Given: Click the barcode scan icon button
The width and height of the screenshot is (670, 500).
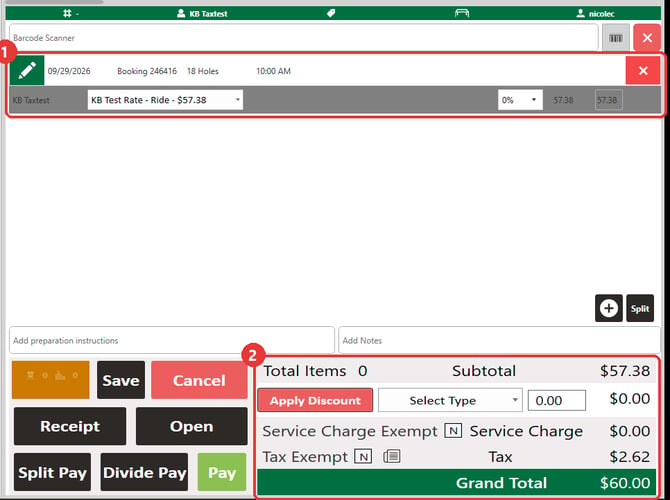Looking at the screenshot, I should (616, 38).
